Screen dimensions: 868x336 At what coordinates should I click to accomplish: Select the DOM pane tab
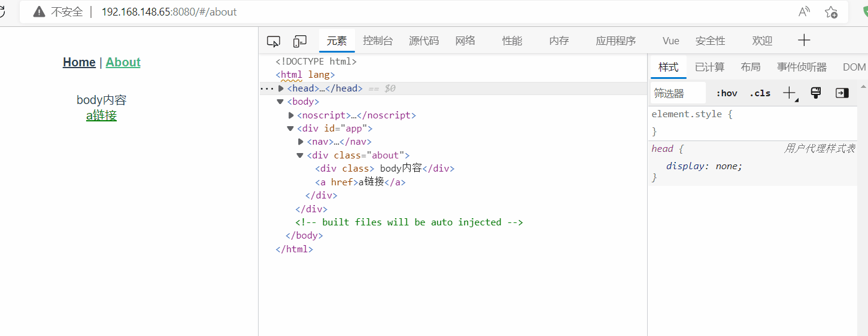pos(854,67)
